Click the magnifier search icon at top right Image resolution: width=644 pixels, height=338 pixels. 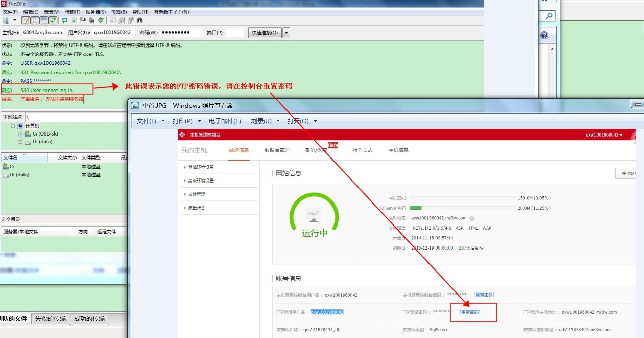click(548, 16)
